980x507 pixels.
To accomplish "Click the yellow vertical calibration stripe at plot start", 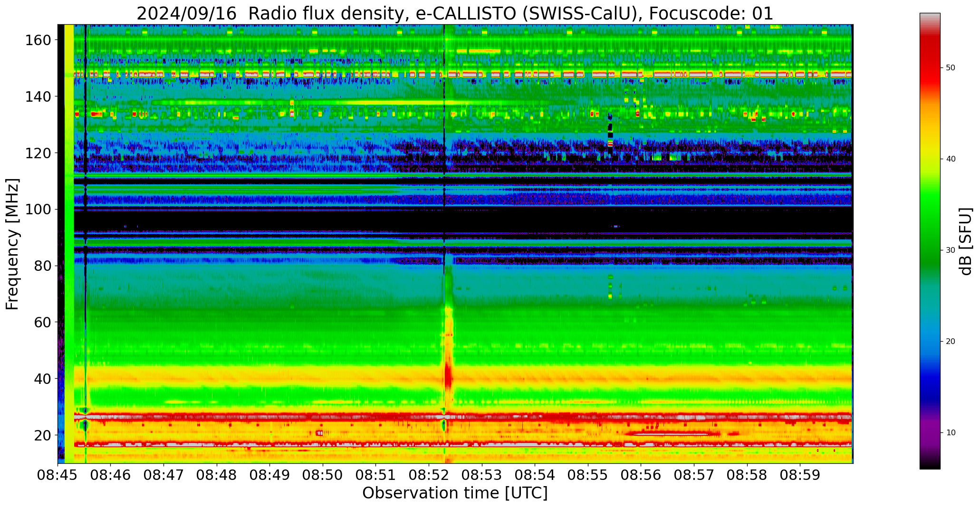I will pos(69,243).
